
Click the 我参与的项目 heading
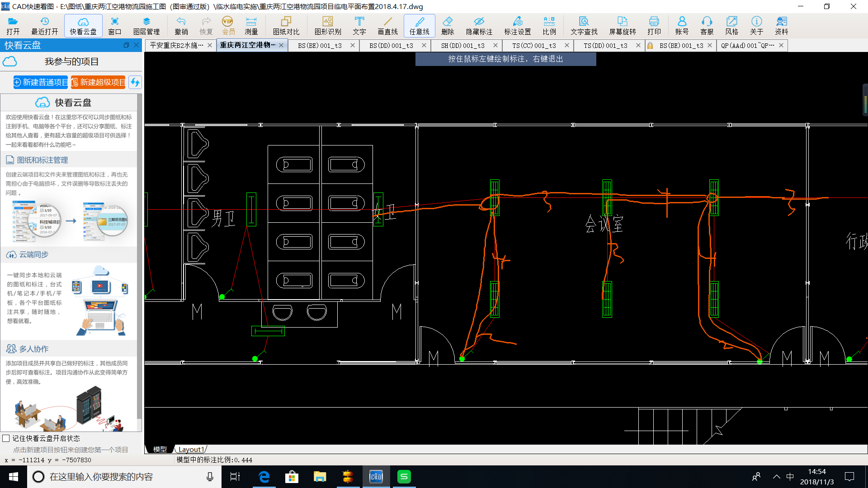71,61
